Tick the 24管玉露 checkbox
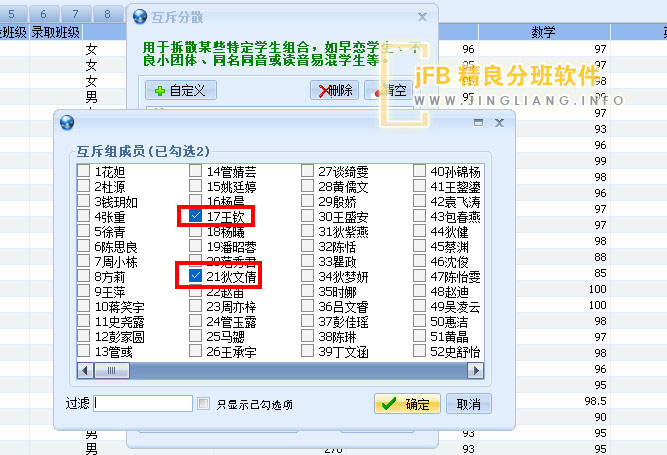667x455 pixels. pos(195,321)
